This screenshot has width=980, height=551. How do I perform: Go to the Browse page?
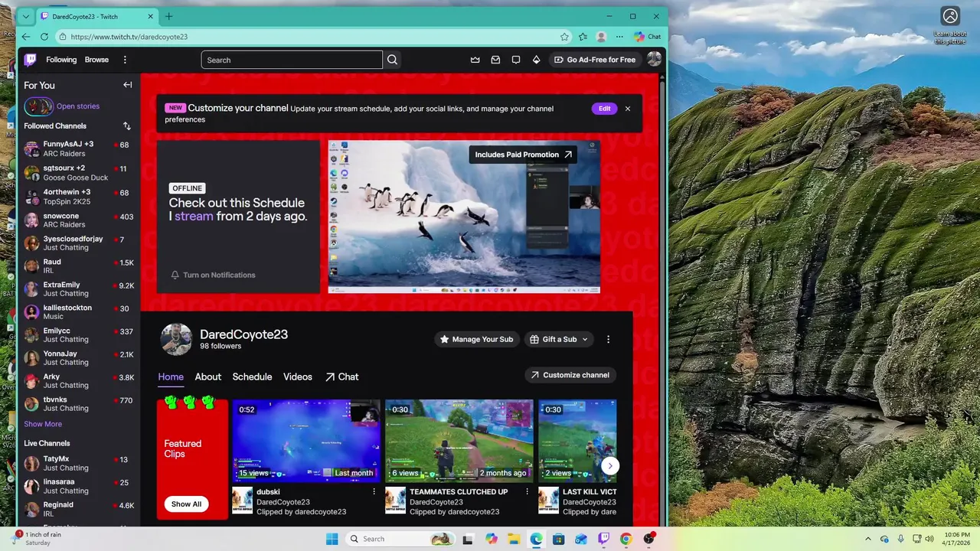pyautogui.click(x=96, y=60)
